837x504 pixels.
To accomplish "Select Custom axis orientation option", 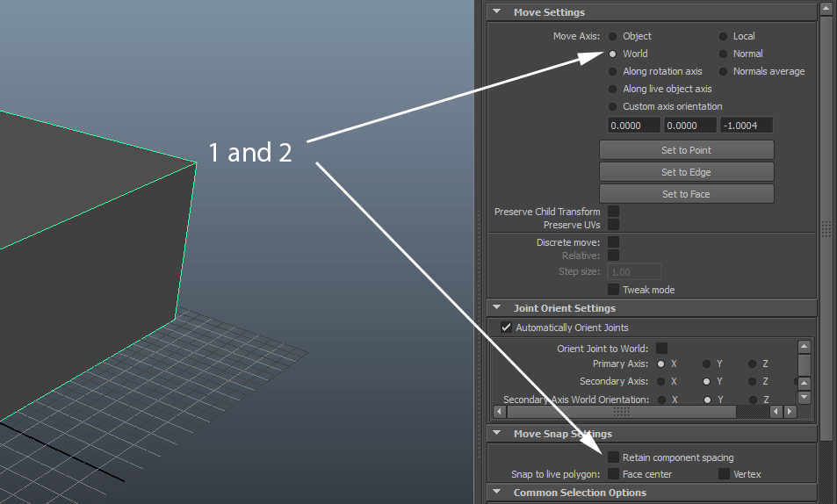I will tap(613, 107).
